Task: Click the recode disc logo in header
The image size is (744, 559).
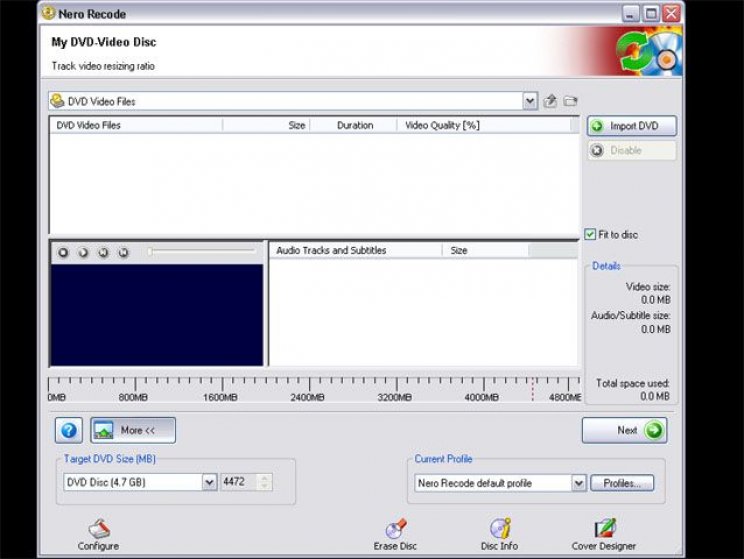Action: tap(649, 52)
